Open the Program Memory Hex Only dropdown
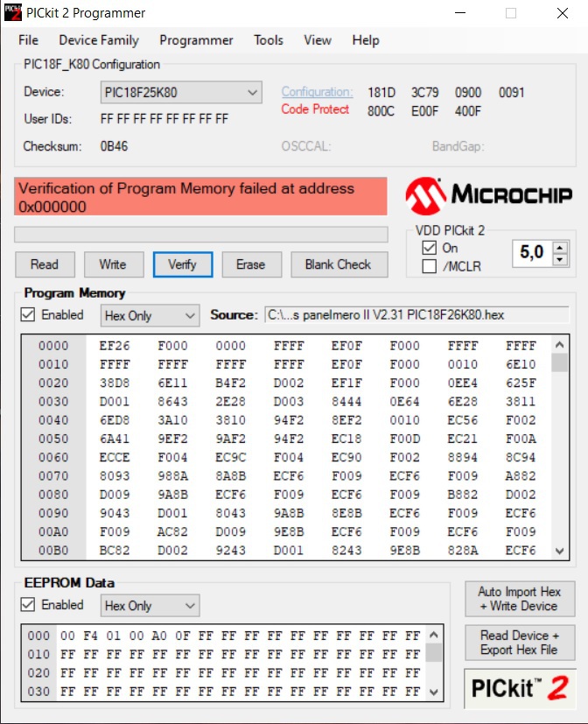The height and width of the screenshot is (724, 588). 150,316
